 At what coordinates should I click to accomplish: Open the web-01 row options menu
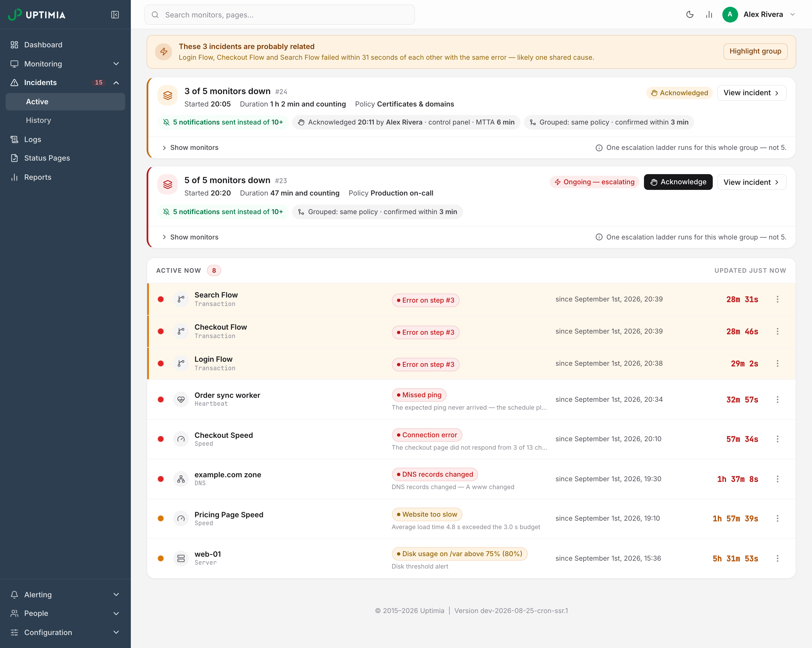click(777, 558)
